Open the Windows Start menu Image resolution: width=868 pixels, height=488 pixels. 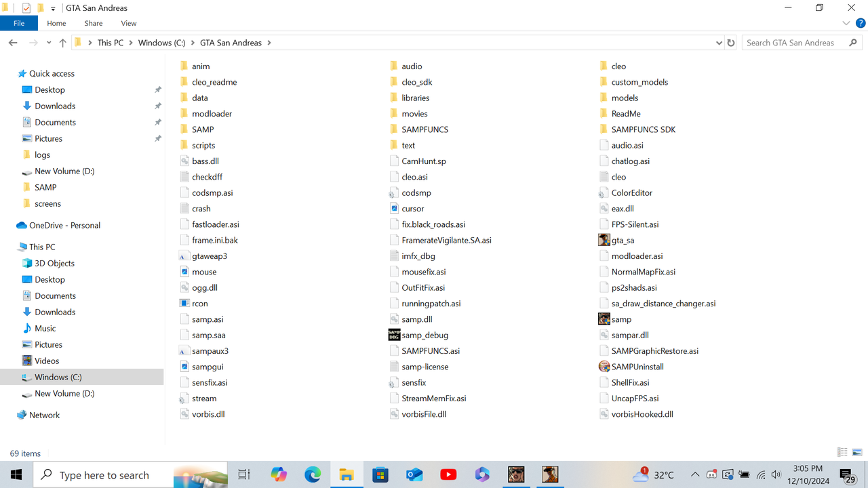point(16,474)
